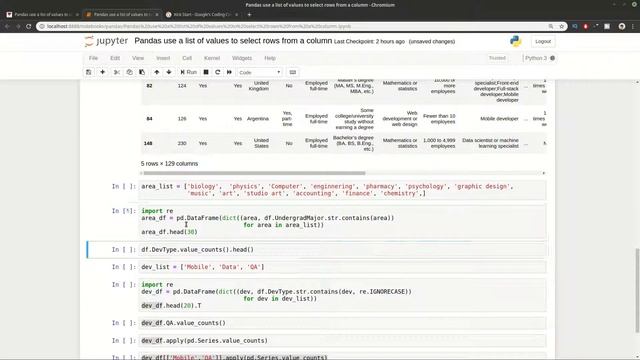Open the command palette keyboard icon

pos(293,72)
